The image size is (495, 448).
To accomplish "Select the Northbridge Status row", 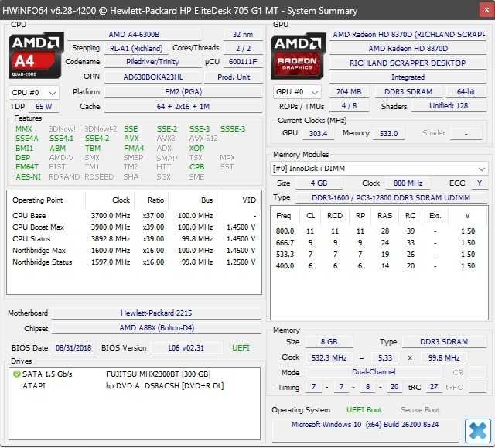I will point(134,262).
